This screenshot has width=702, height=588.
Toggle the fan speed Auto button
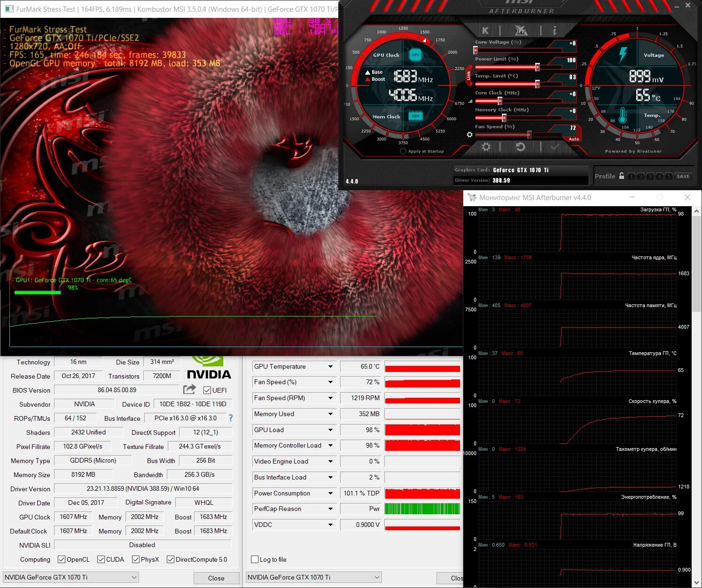tap(574, 139)
